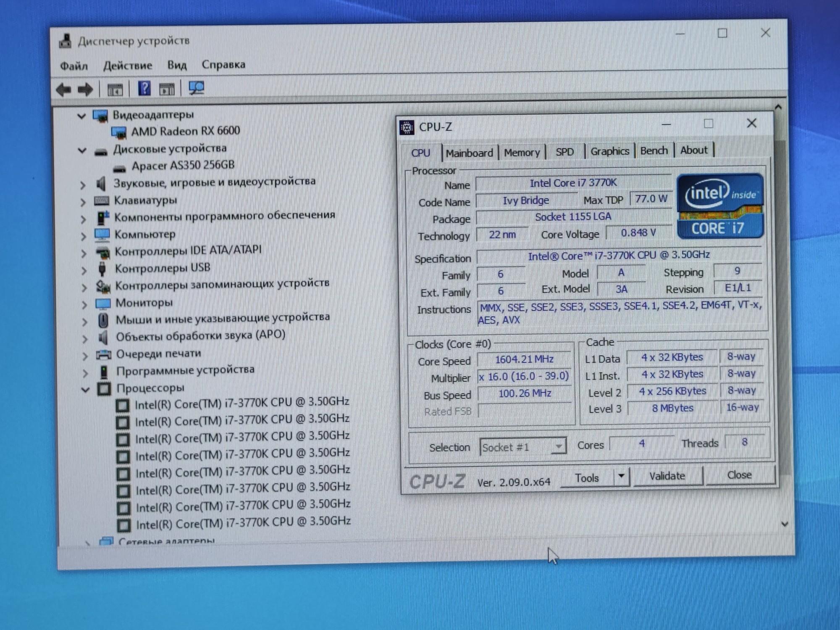Image resolution: width=840 pixels, height=630 pixels.
Task: Switch to the Bench tab in CPU-Z
Action: [654, 150]
